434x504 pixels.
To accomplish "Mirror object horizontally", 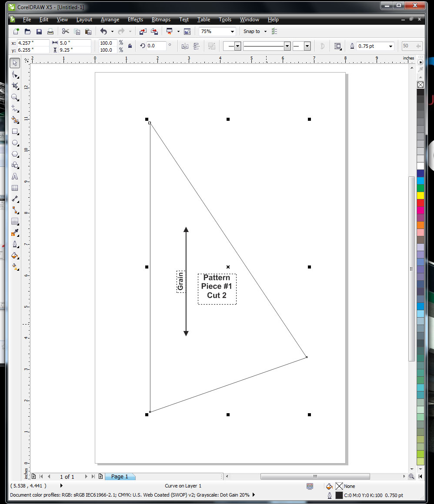I will 185,46.
